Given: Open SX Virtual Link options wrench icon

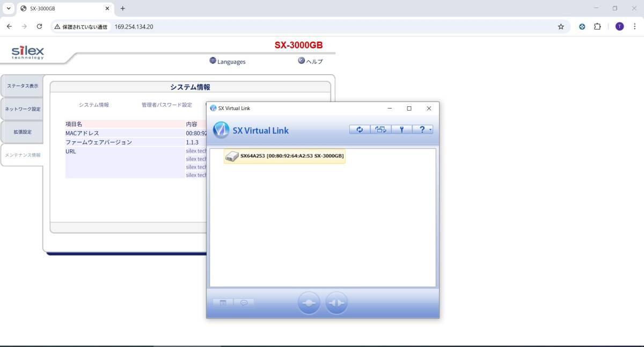Looking at the screenshot, I should (401, 129).
